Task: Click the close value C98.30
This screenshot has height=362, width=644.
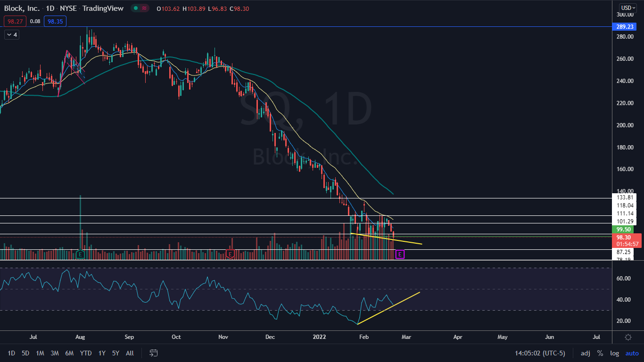Action: click(239, 8)
